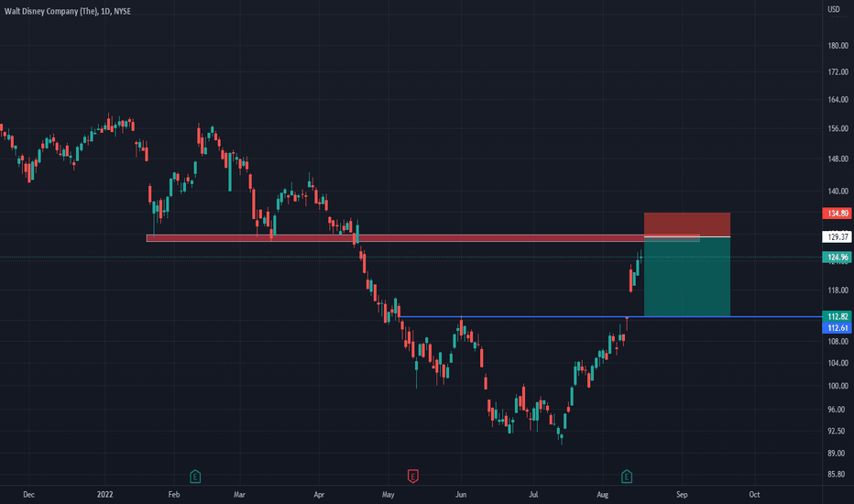Select the red 134.80 stop price label
This screenshot has height=504, width=854.
click(x=838, y=213)
